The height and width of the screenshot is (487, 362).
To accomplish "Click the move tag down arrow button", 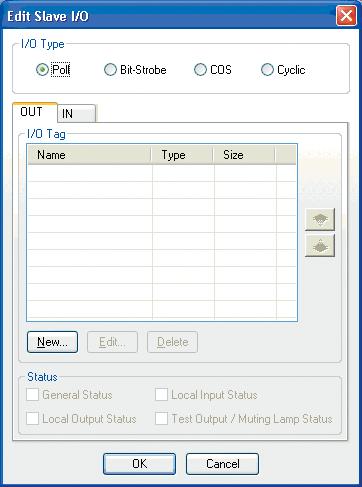I will pyautogui.click(x=320, y=245).
